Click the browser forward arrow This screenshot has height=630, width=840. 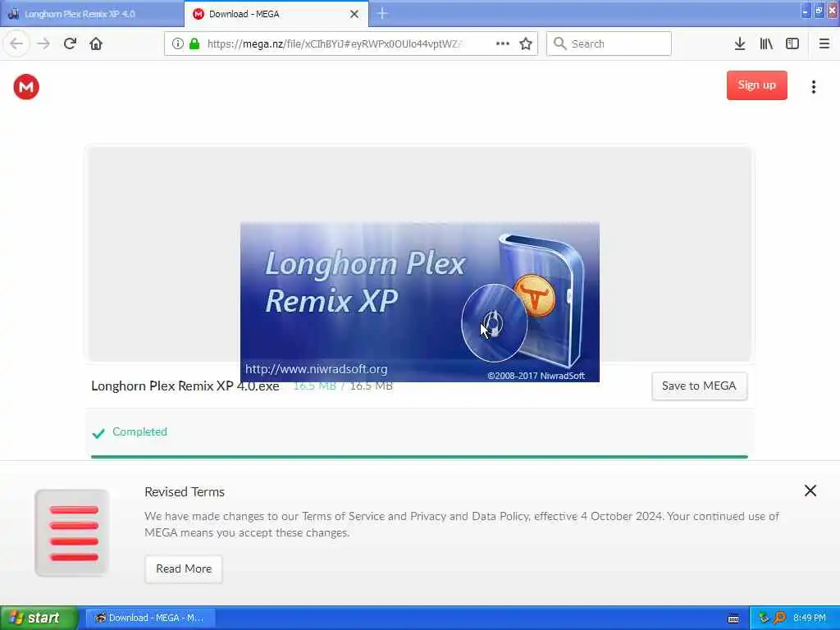click(x=43, y=43)
